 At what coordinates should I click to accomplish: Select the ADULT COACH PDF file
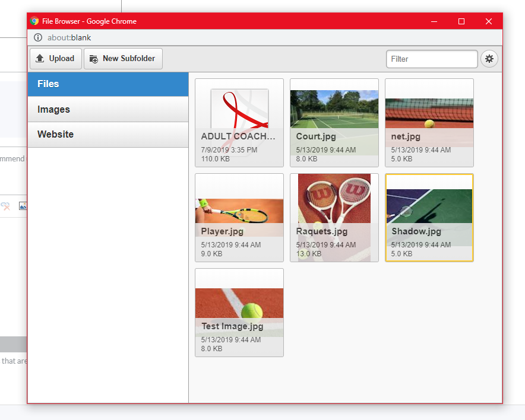coord(239,123)
